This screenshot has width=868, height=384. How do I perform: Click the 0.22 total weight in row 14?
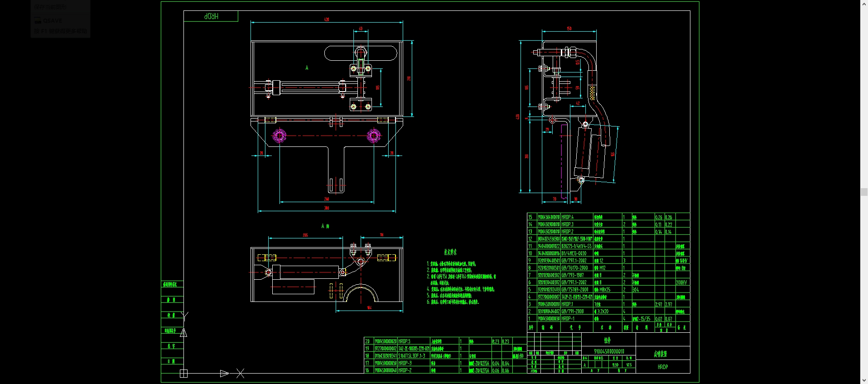tap(669, 224)
